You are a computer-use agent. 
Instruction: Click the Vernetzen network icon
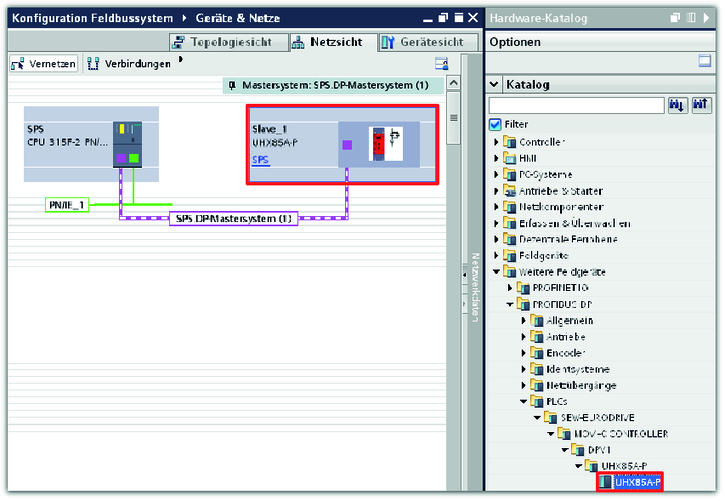(18, 63)
